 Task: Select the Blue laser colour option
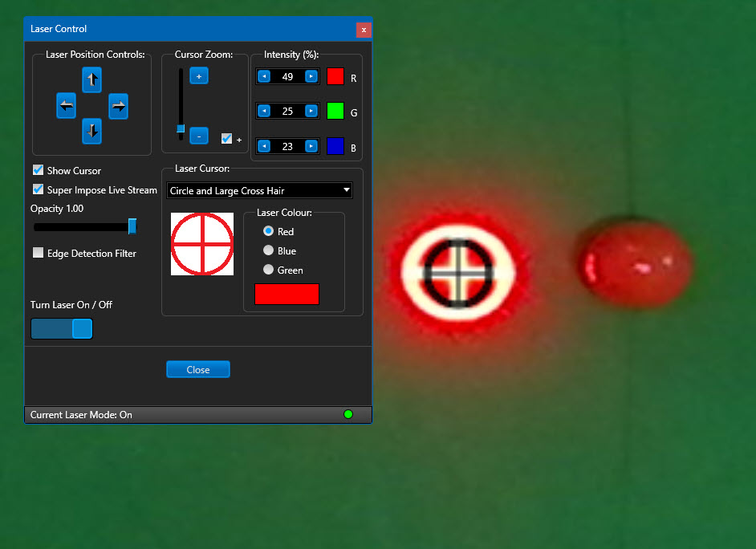[269, 250]
